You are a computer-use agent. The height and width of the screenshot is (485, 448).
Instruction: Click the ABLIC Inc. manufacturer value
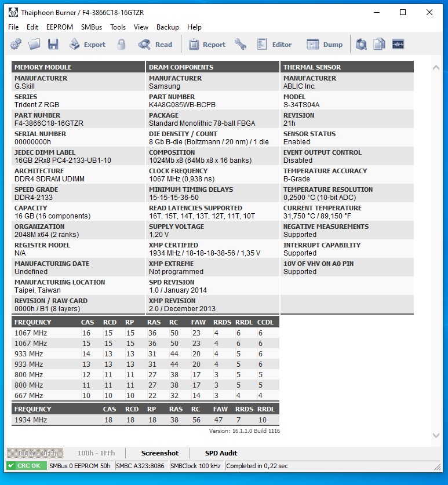click(x=300, y=86)
